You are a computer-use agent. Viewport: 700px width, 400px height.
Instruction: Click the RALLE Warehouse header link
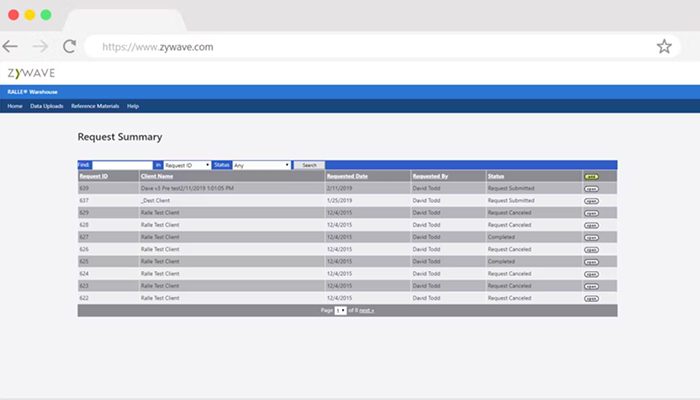click(32, 92)
